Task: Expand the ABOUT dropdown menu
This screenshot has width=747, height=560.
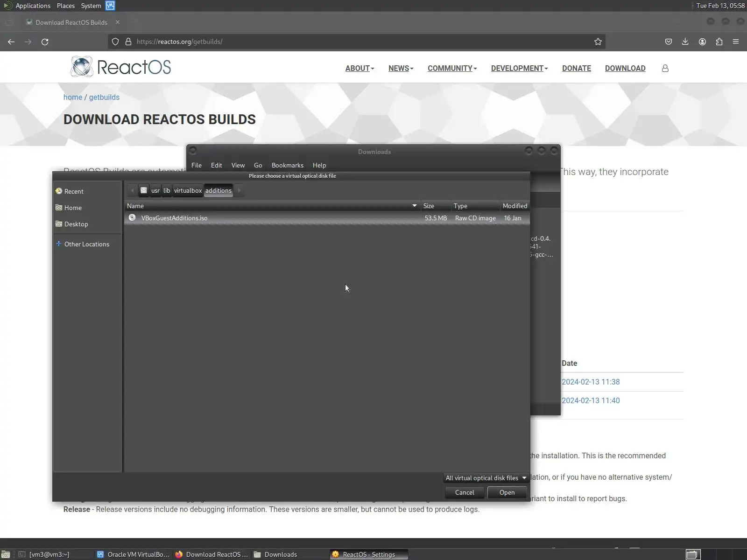Action: coord(359,68)
